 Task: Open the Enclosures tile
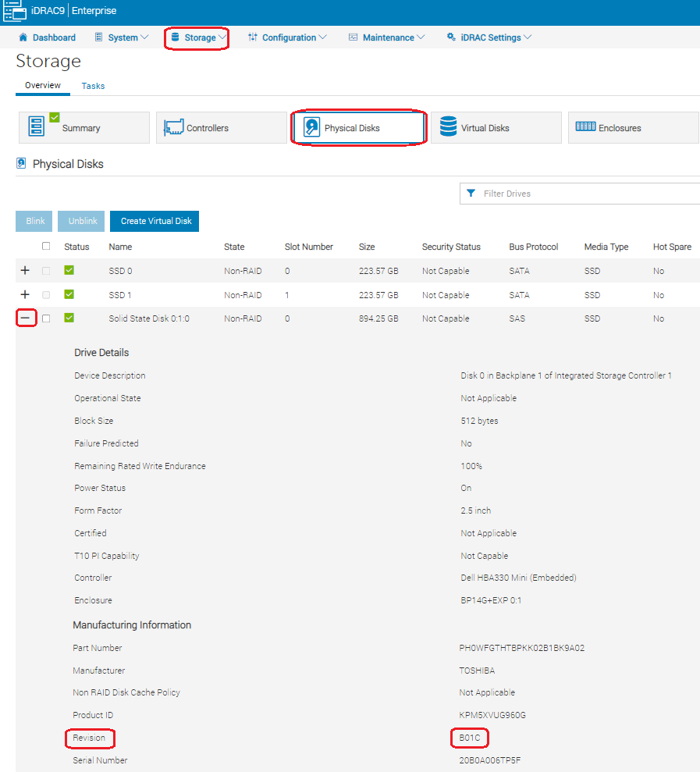click(x=634, y=127)
